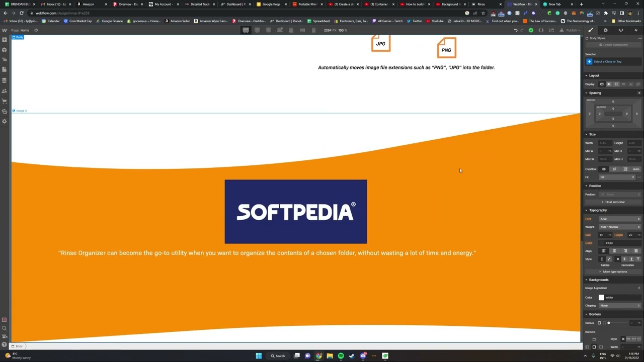The width and height of the screenshot is (644, 362).
Task: Open the Users panel
Action: pyautogui.click(x=5, y=91)
